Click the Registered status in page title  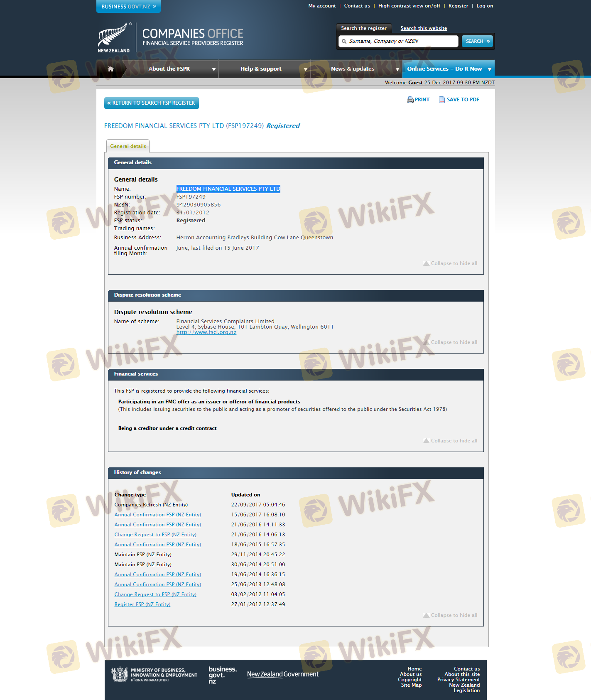[x=283, y=126]
